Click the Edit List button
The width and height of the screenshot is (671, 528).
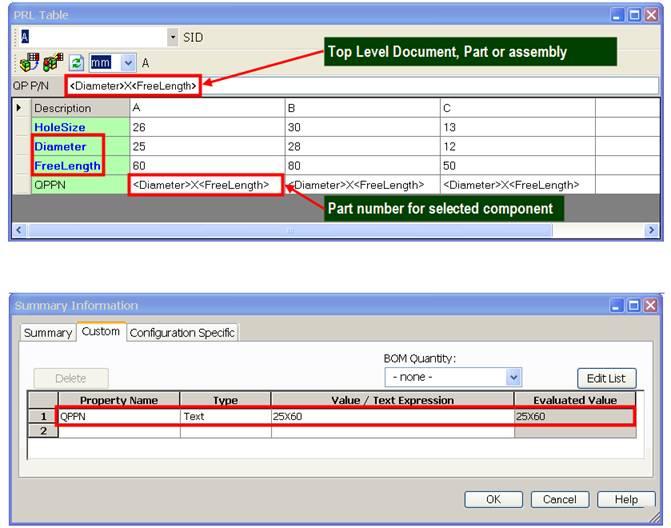click(x=606, y=378)
